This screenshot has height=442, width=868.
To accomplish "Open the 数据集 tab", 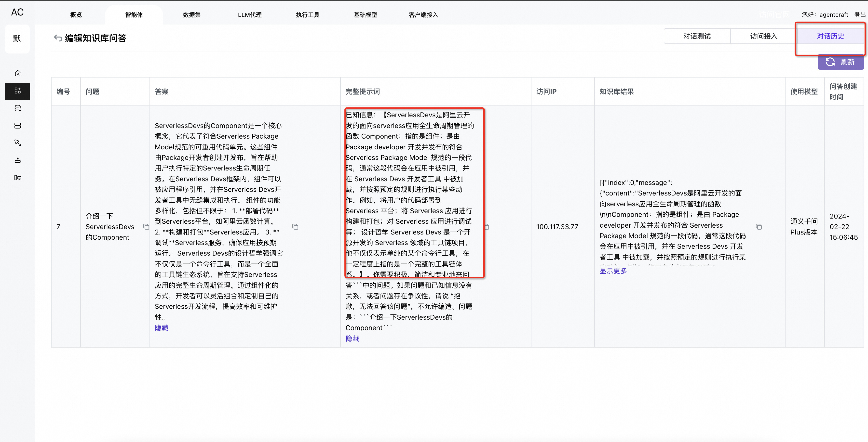I will click(x=192, y=15).
